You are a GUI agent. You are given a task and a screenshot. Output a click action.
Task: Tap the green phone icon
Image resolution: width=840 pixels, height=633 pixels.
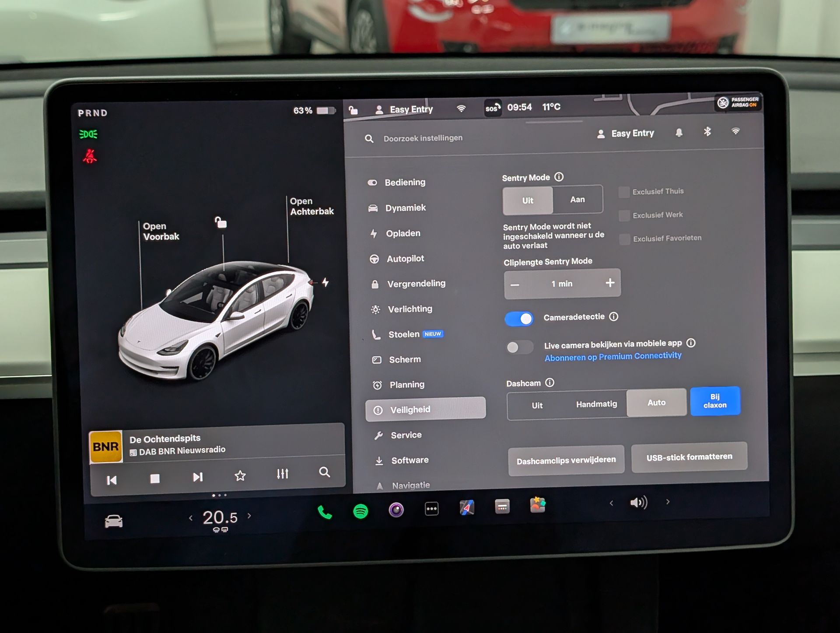tap(325, 512)
